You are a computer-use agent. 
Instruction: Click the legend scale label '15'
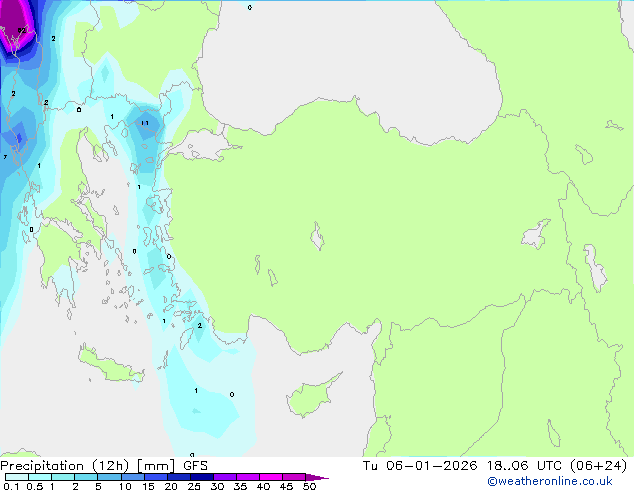[148, 486]
